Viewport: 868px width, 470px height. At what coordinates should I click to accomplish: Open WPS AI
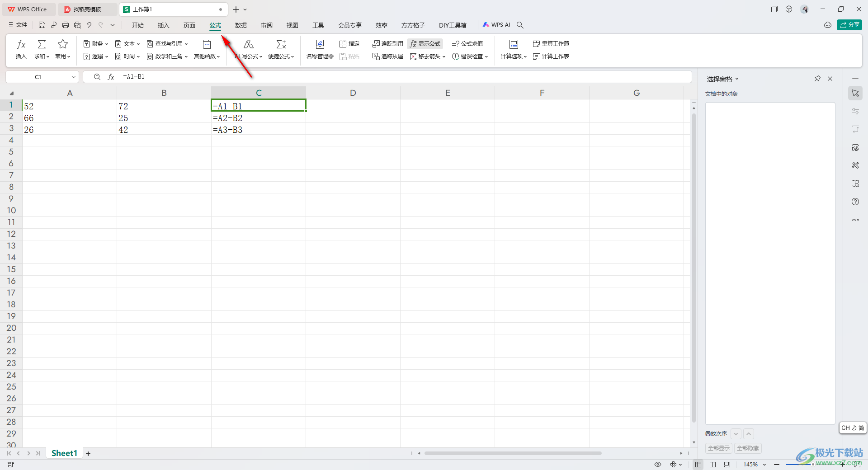496,25
